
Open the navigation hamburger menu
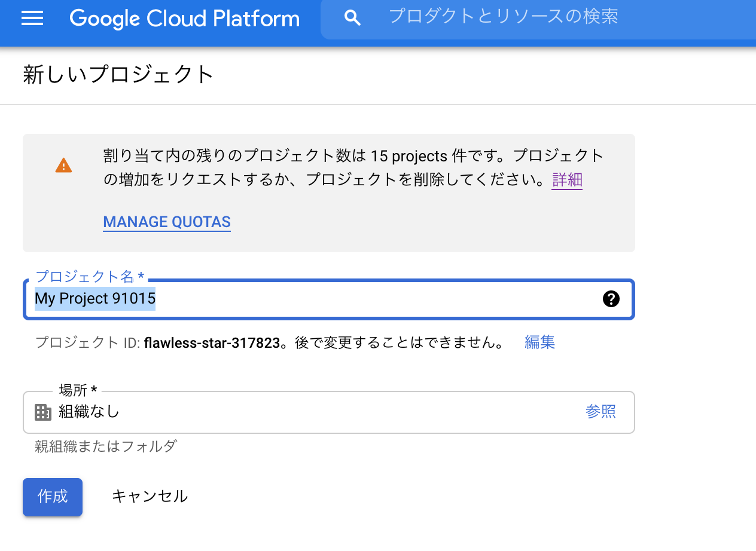click(x=32, y=19)
